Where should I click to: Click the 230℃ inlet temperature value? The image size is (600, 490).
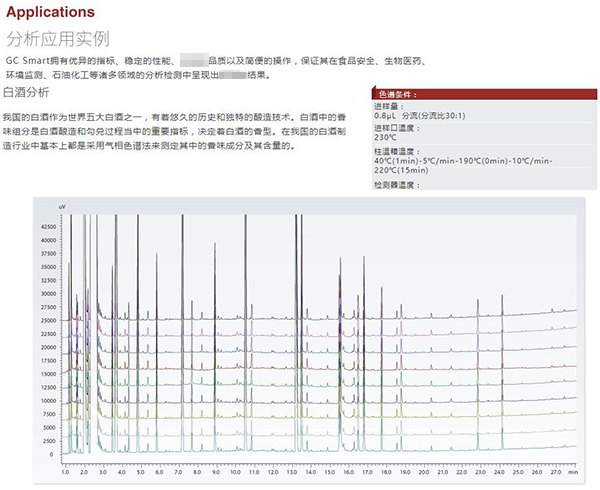pyautogui.click(x=387, y=138)
